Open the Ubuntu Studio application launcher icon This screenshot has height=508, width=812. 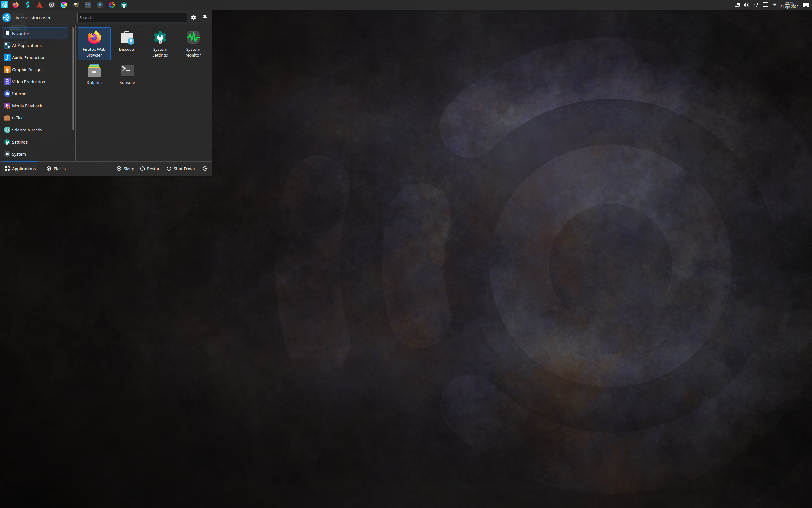pos(4,5)
